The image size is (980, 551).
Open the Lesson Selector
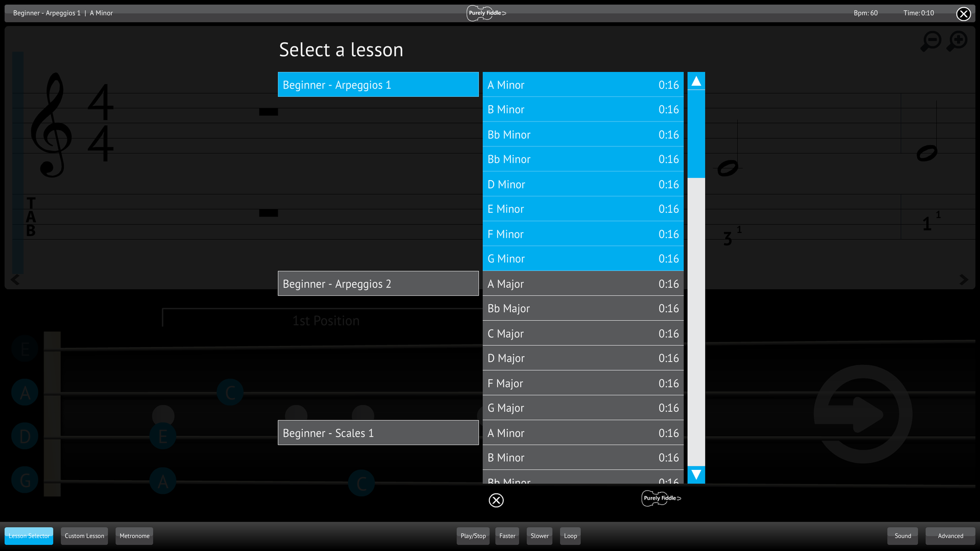point(29,536)
